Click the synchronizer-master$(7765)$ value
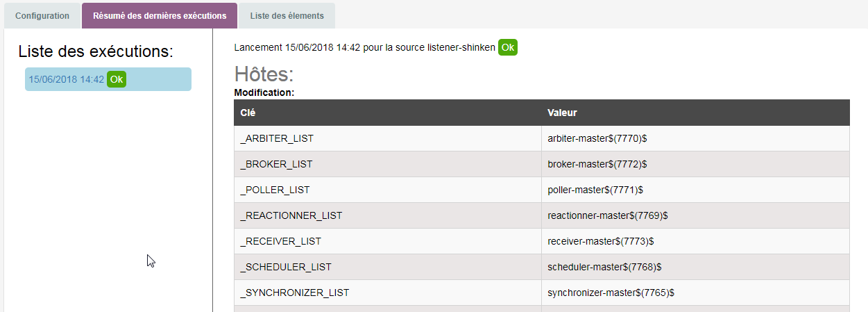The width and height of the screenshot is (868, 312). (611, 293)
